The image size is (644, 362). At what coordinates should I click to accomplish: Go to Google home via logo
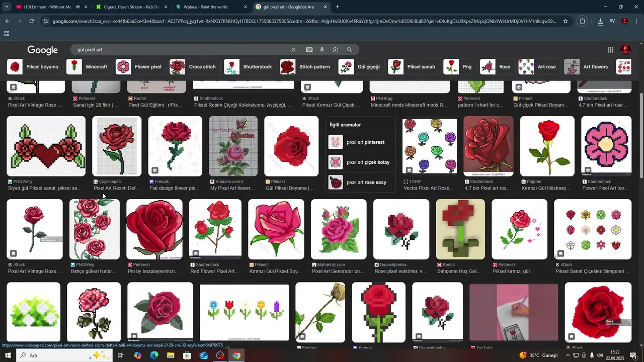[43, 50]
